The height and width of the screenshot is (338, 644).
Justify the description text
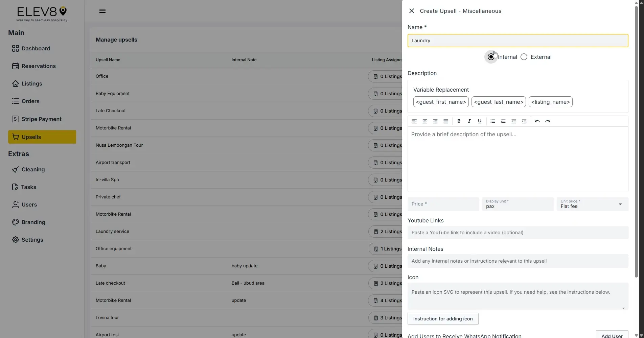click(x=445, y=121)
